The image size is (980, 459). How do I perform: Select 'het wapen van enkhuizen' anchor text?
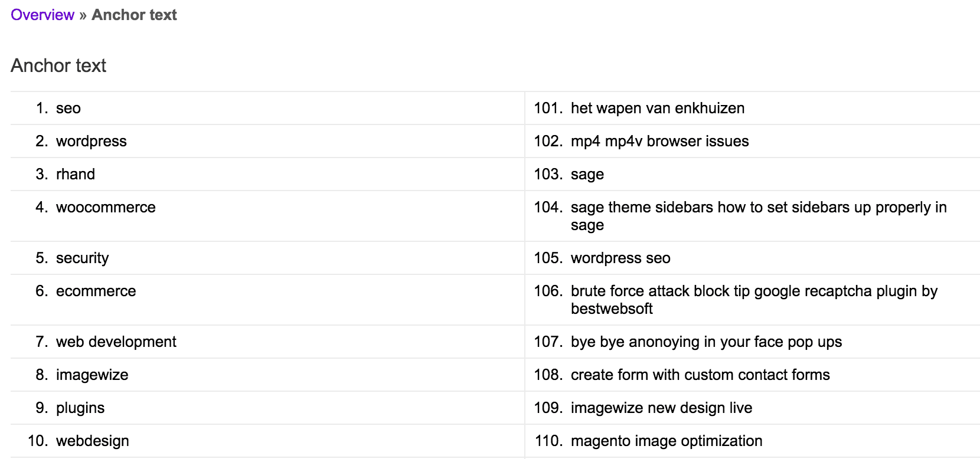tap(658, 108)
